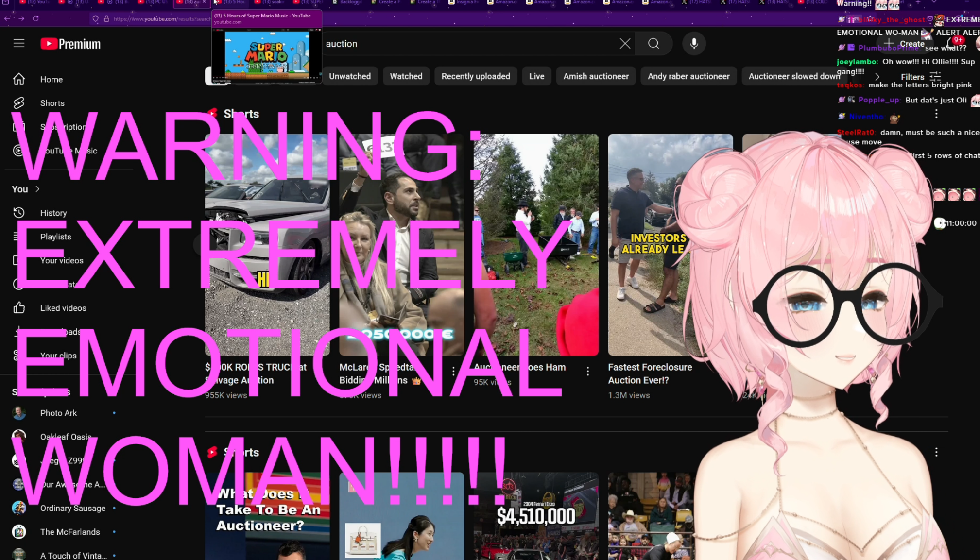Click the lock icon in the address bar
The height and width of the screenshot is (560, 980).
pos(106,19)
